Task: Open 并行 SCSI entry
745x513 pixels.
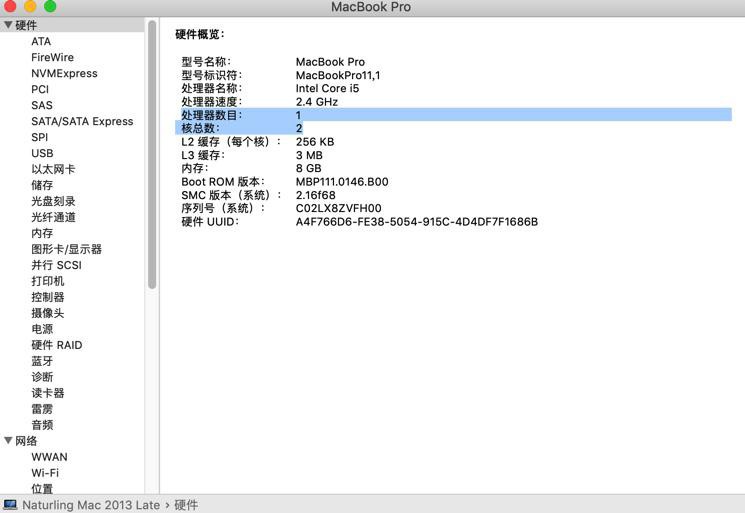Action: 56,265
